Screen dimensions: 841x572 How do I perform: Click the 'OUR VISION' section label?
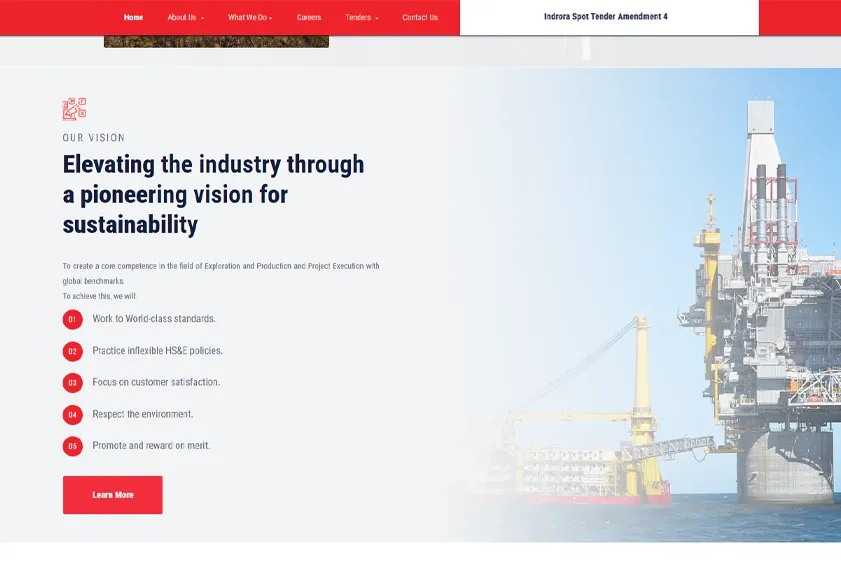94,138
